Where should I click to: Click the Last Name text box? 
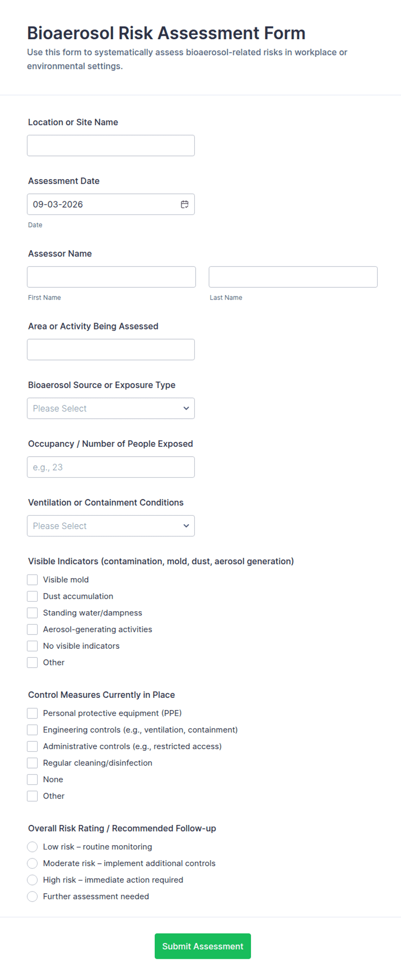coord(293,277)
